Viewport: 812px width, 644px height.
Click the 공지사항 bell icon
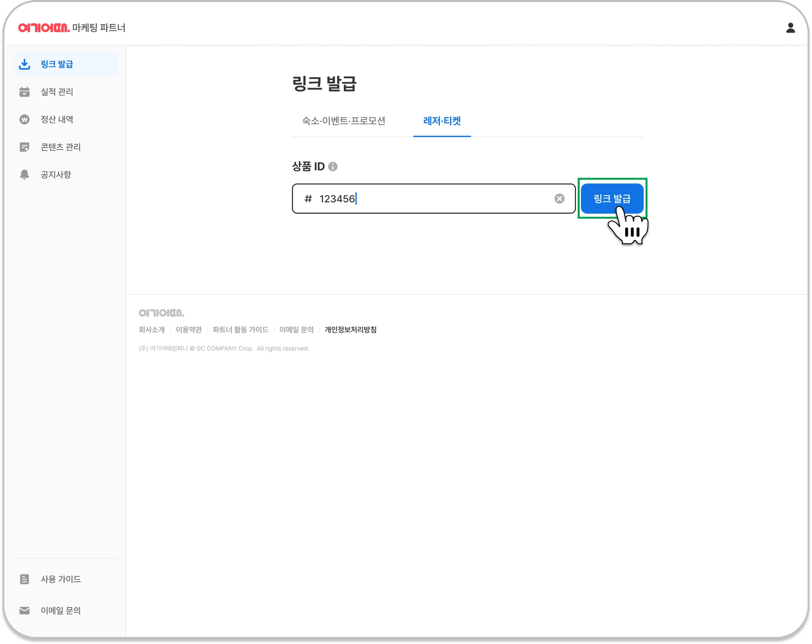pos(25,174)
